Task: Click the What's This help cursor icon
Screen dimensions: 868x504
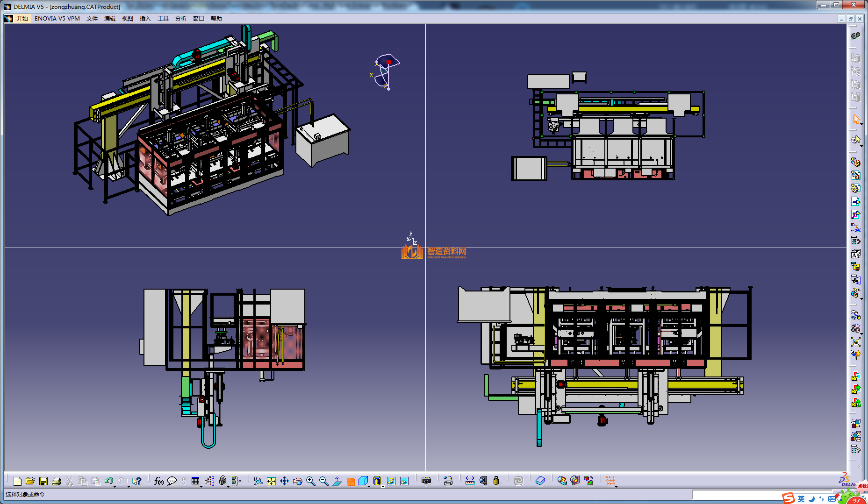Action: coord(137,481)
